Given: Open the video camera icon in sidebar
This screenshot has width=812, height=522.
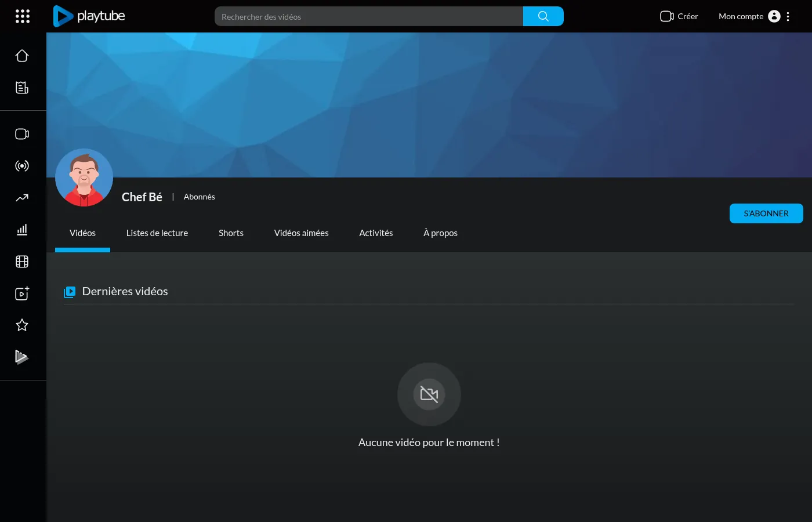Looking at the screenshot, I should 22,134.
